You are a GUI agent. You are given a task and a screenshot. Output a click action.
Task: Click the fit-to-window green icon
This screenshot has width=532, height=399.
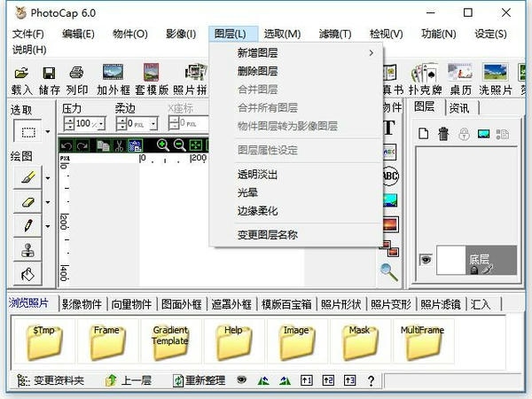196,145
